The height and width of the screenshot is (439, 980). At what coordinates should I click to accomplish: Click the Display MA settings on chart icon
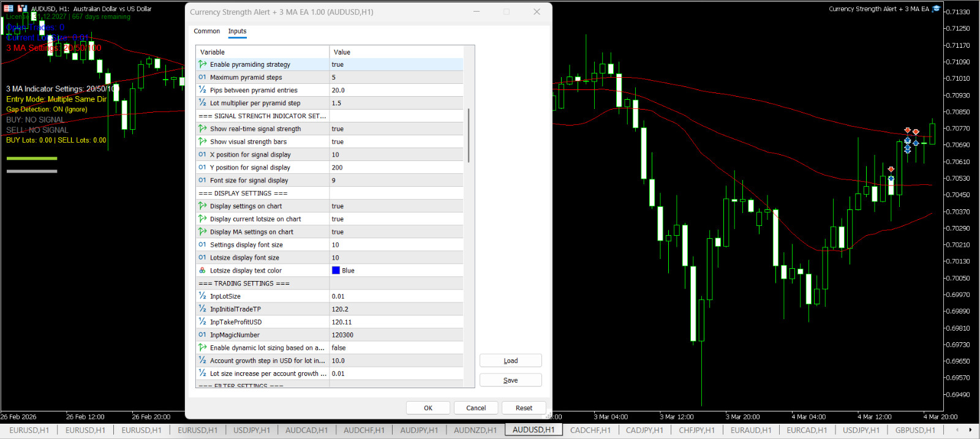pyautogui.click(x=202, y=231)
